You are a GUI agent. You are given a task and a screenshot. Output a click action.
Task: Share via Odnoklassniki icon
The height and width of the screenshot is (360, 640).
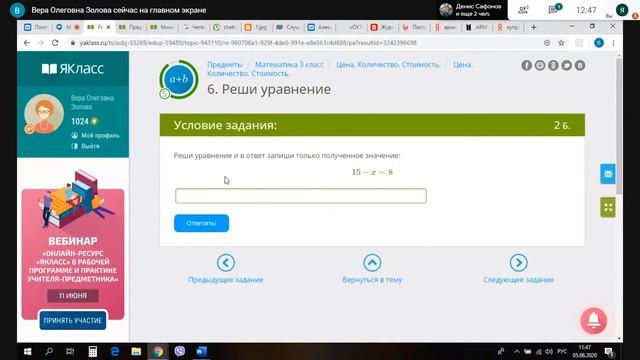(x=553, y=65)
